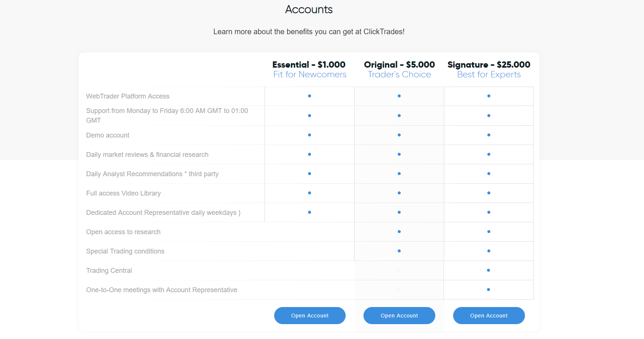Click Signature dot for Special Trading conditions
This screenshot has width=644, height=339.
point(489,251)
